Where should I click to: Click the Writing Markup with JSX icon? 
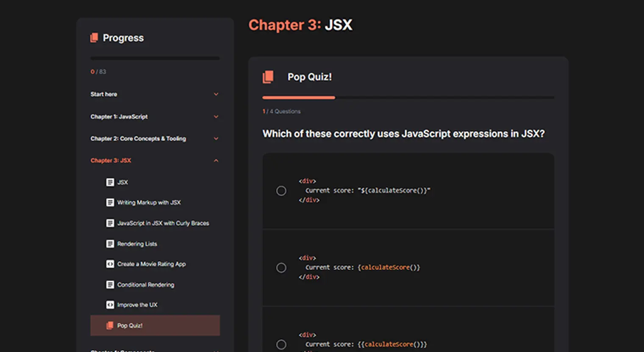coord(110,203)
